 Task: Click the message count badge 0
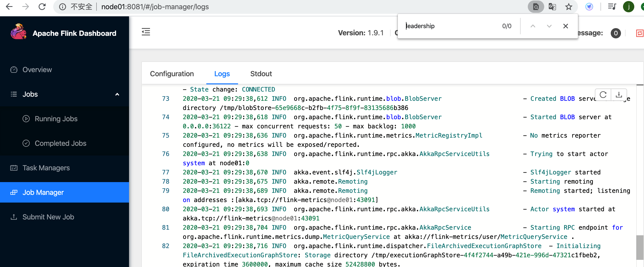tap(616, 33)
